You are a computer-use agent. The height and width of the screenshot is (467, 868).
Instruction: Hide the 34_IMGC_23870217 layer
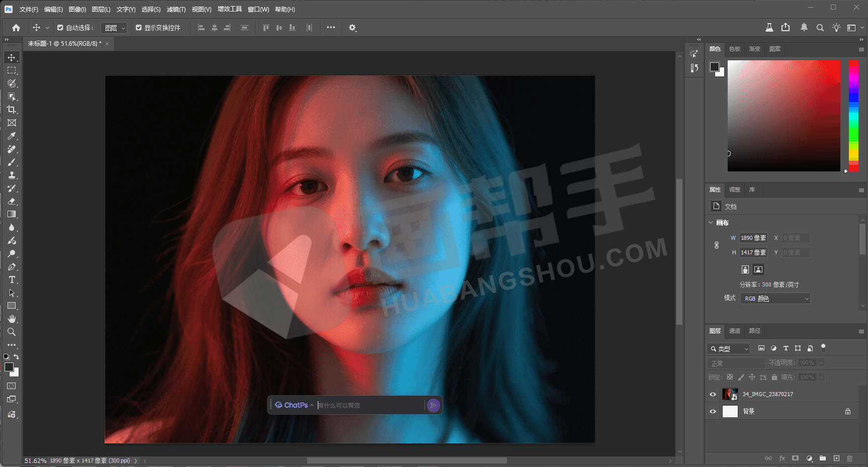(x=713, y=395)
